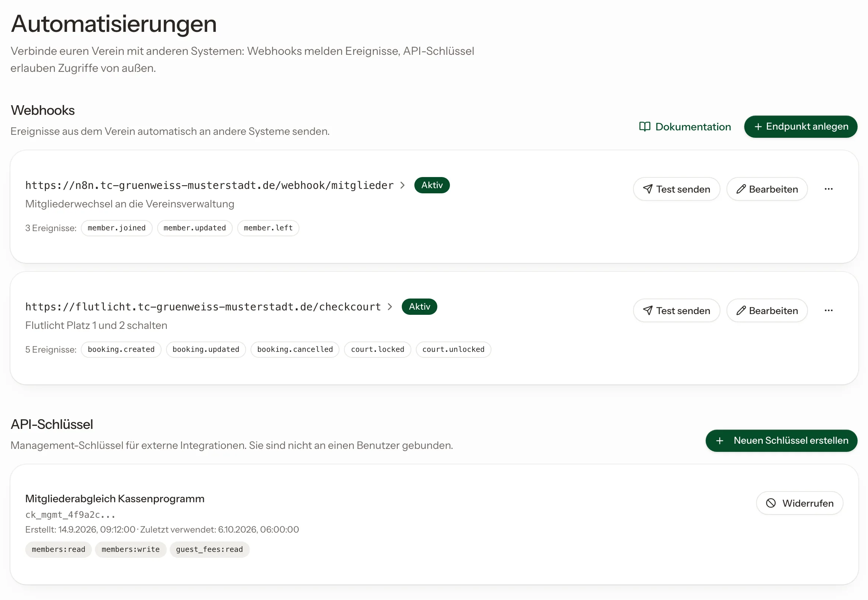This screenshot has width=868, height=600.
Task: Select booking.cancelled event tag
Action: tap(295, 350)
